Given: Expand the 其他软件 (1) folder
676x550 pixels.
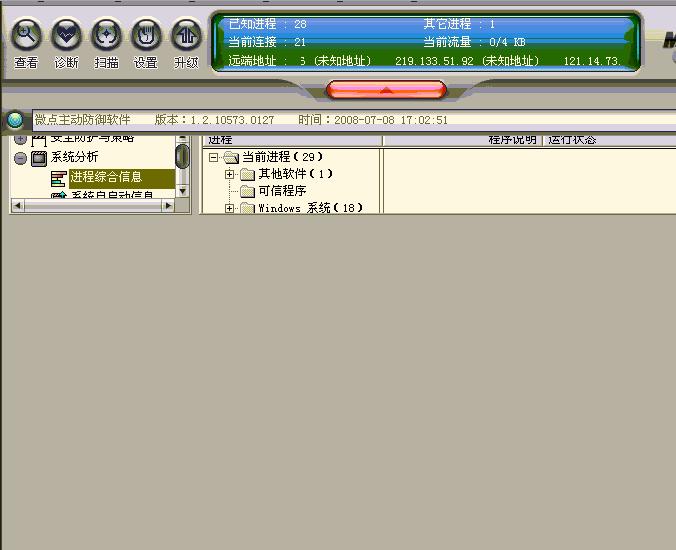Looking at the screenshot, I should [230, 175].
